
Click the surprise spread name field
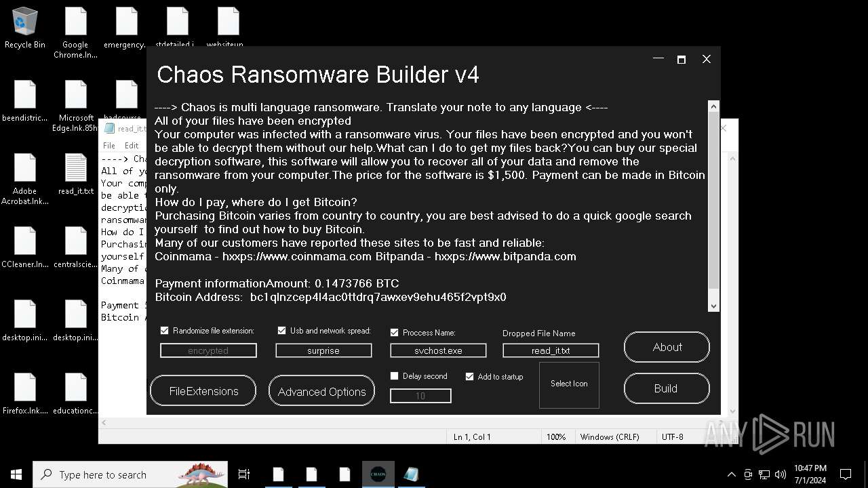point(323,350)
